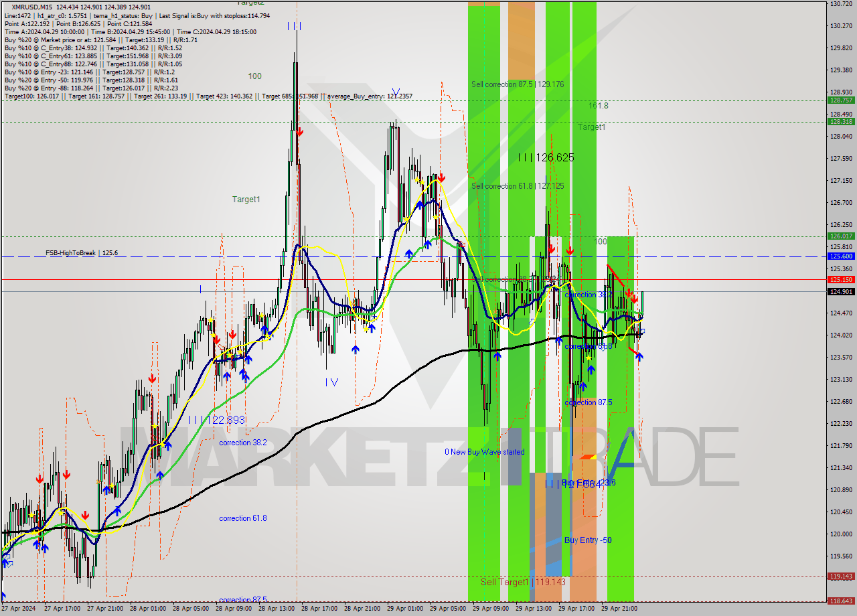The height and width of the screenshot is (616, 857).
Task: Click the XMRUSD,M15 chart title
Action: click(32, 7)
